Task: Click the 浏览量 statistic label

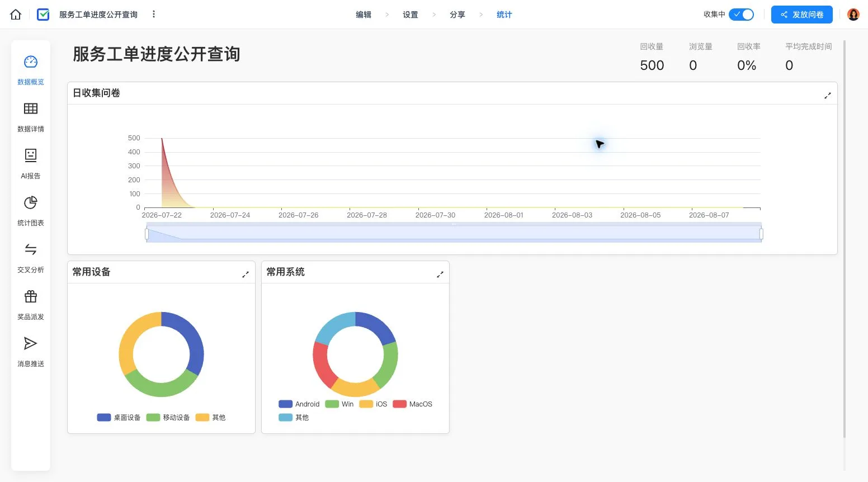Action: (x=701, y=46)
